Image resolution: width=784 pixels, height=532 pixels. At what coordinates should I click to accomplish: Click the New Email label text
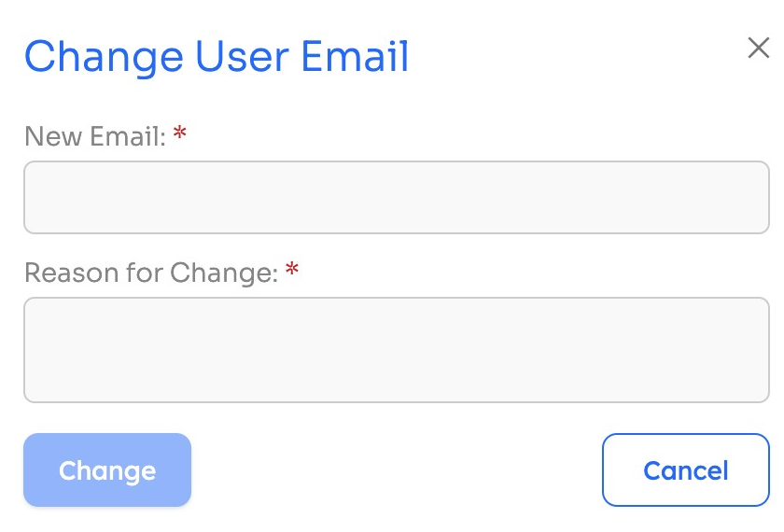[x=95, y=136]
